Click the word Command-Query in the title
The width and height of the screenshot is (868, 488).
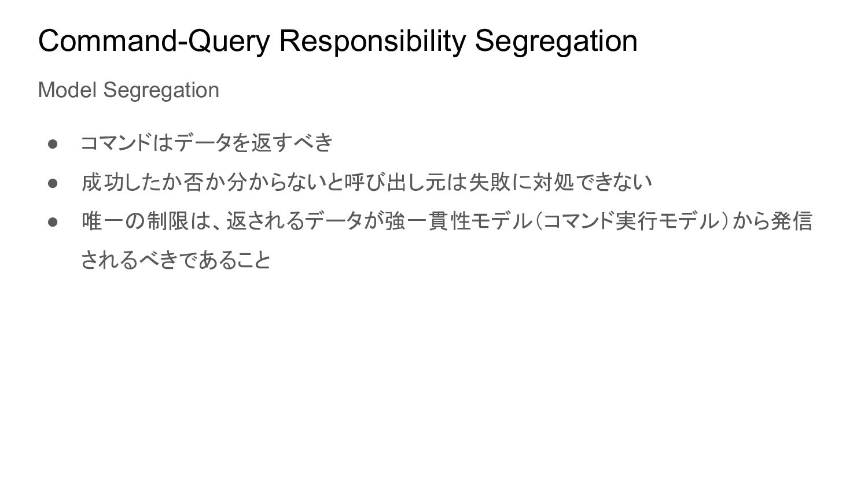[154, 41]
